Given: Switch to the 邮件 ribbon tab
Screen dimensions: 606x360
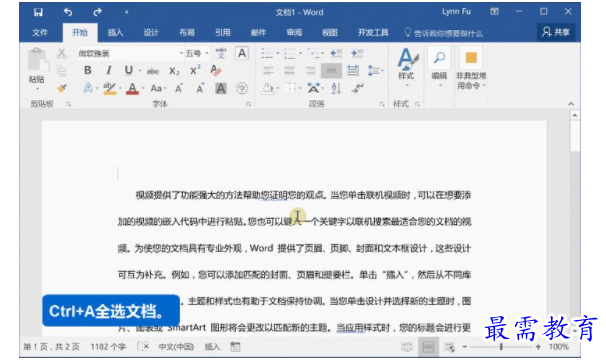Looking at the screenshot, I should 258,32.
